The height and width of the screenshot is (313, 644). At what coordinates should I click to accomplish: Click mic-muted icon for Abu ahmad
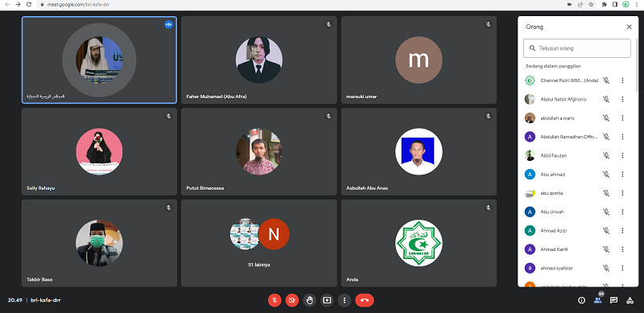pyautogui.click(x=606, y=174)
